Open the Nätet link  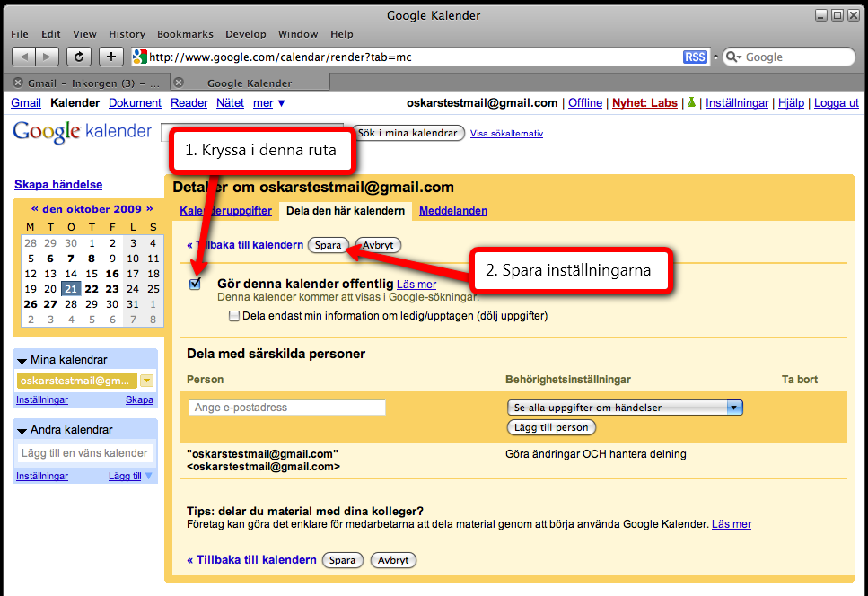coord(231,103)
